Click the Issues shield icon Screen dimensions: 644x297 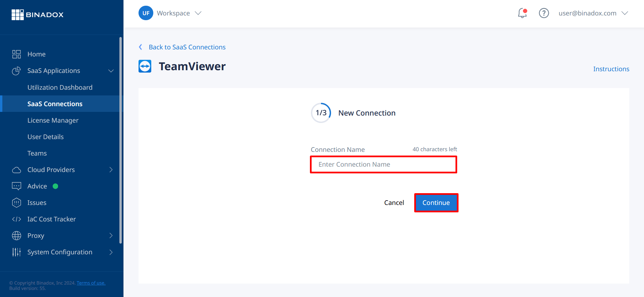point(16,203)
